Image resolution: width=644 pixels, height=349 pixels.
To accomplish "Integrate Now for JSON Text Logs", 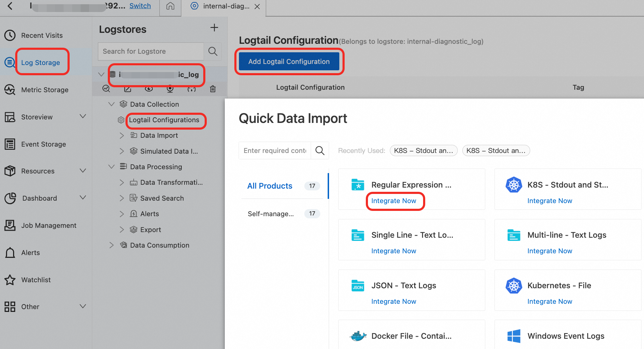I will pyautogui.click(x=394, y=301).
